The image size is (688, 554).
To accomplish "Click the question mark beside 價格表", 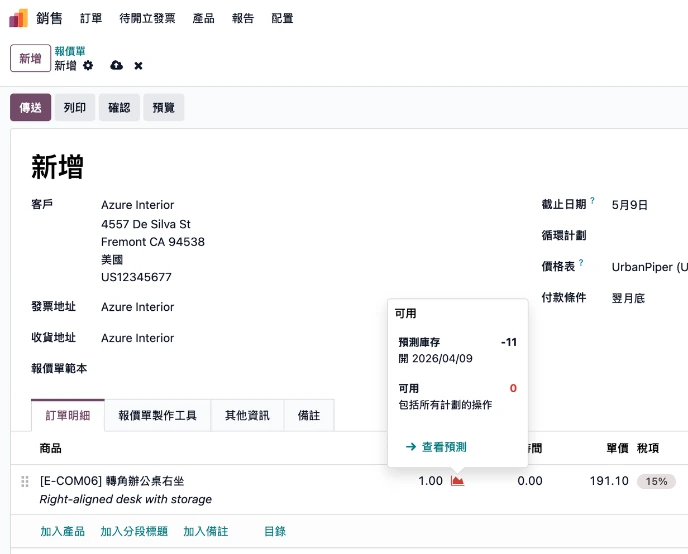I will coord(581,262).
